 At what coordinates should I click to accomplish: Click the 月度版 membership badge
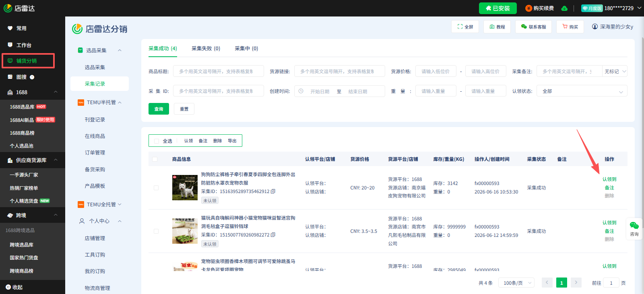[x=592, y=8]
